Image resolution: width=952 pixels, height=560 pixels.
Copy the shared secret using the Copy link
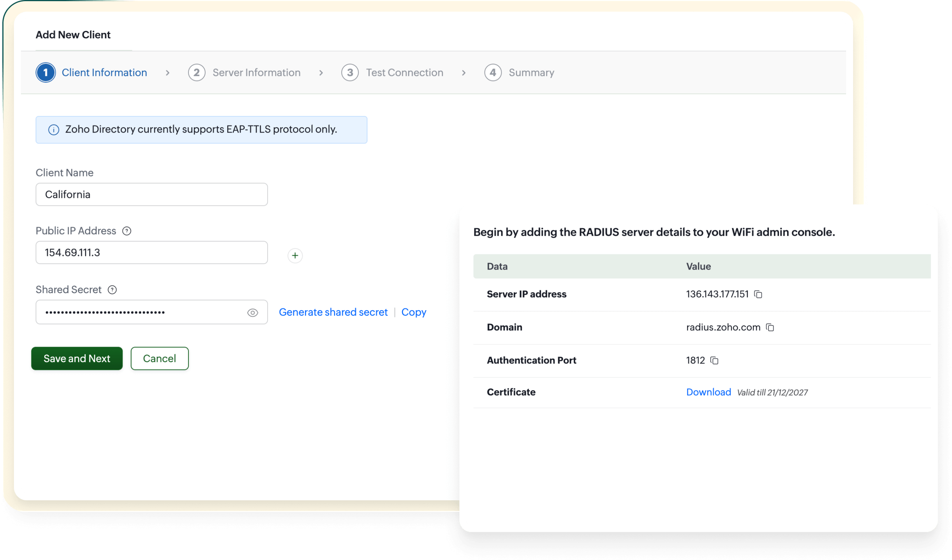(414, 312)
